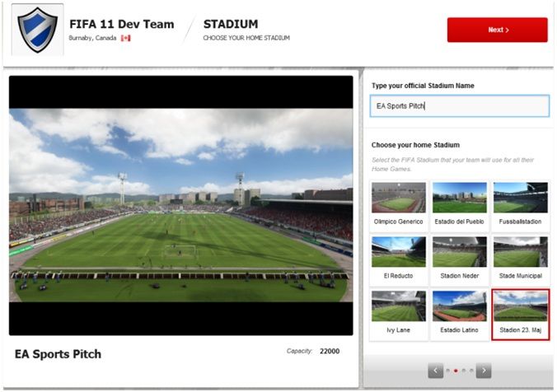557x392 pixels.
Task: Jump to first stadium page dot
Action: pos(448,371)
